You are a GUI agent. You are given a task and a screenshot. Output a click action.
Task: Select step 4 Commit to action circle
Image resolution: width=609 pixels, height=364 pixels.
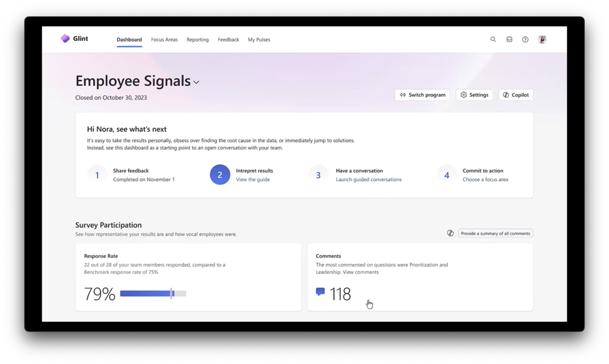[x=447, y=175]
